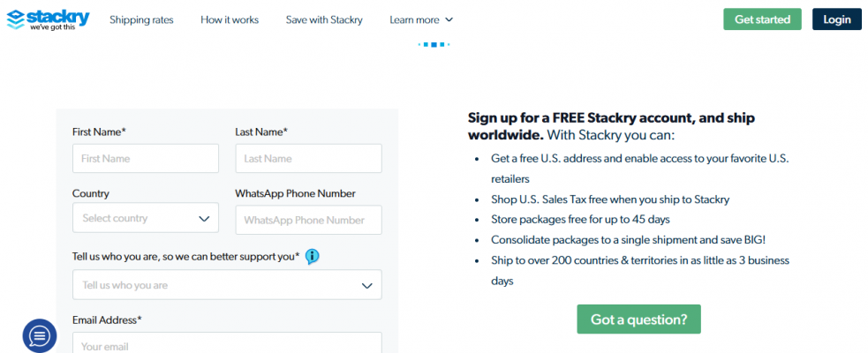Open the chat widget icon

coord(39,335)
